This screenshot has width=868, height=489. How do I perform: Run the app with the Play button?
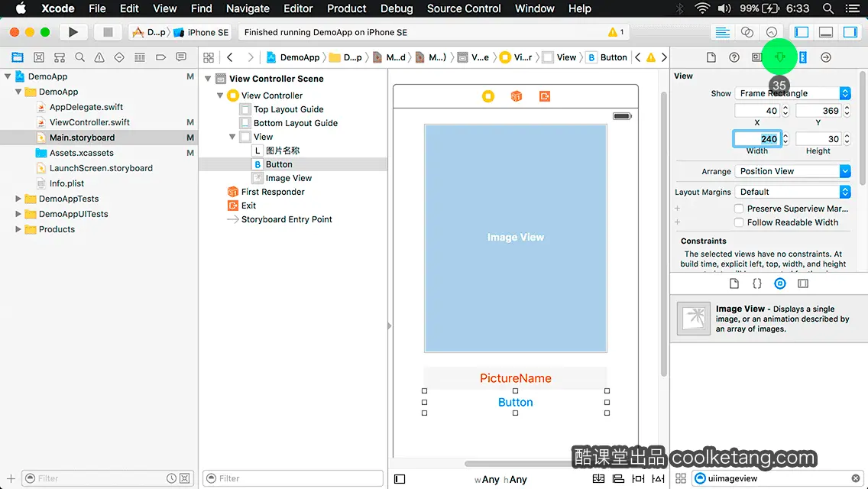tap(73, 32)
